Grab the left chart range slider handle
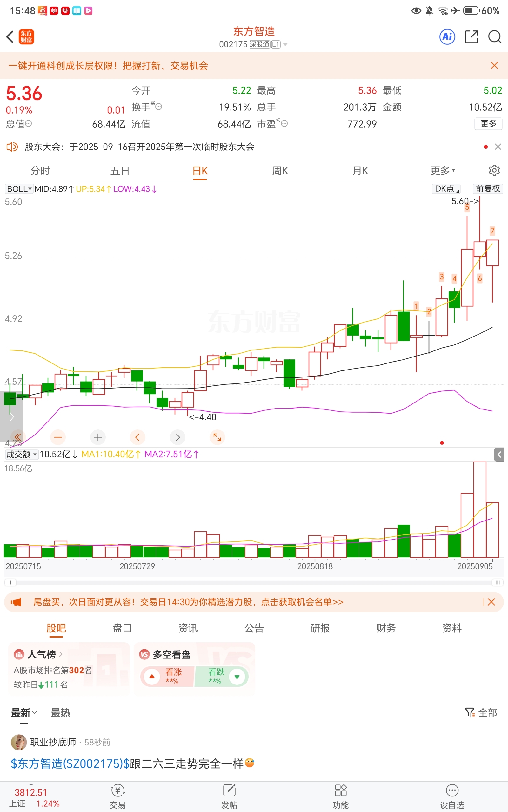Image resolution: width=508 pixels, height=812 pixels. tap(10, 582)
